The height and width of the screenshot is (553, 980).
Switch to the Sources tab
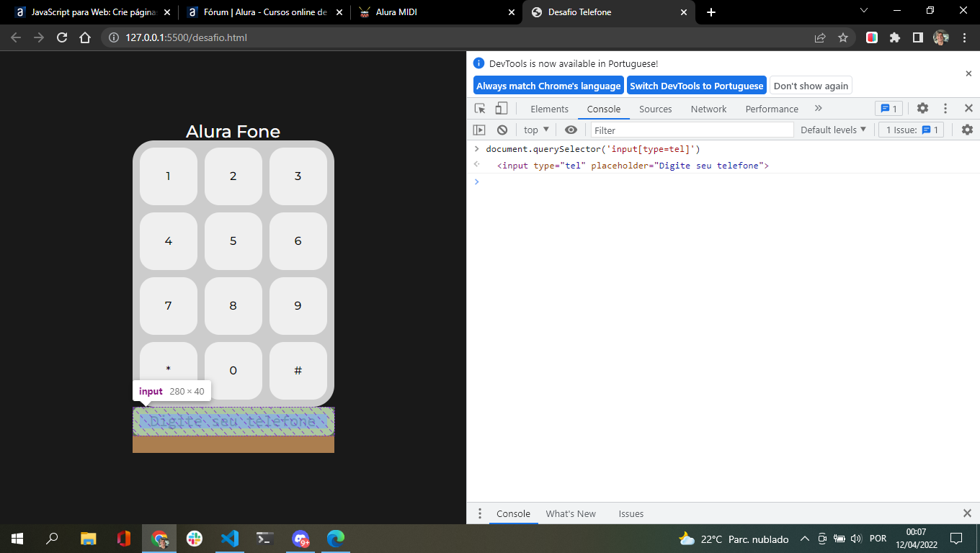coord(656,109)
